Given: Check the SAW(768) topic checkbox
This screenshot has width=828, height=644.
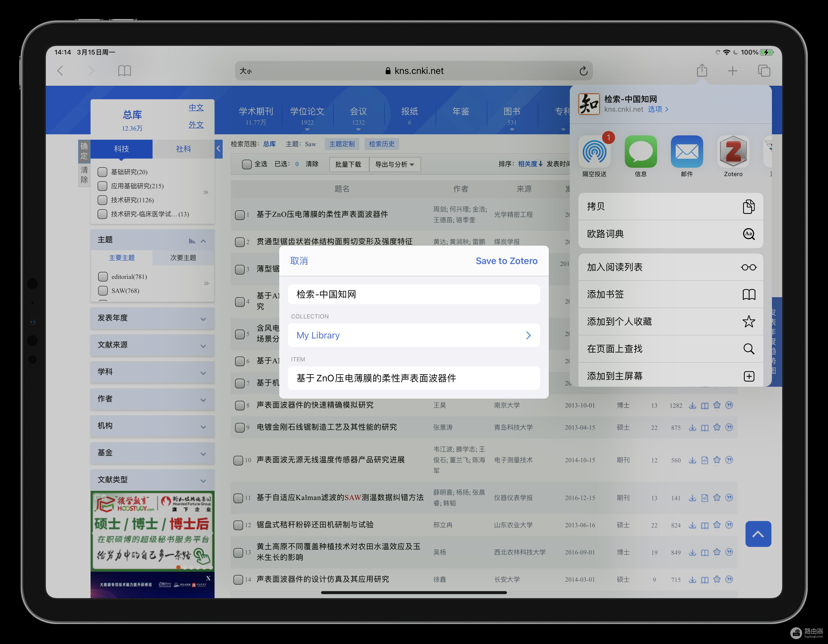Looking at the screenshot, I should [103, 291].
